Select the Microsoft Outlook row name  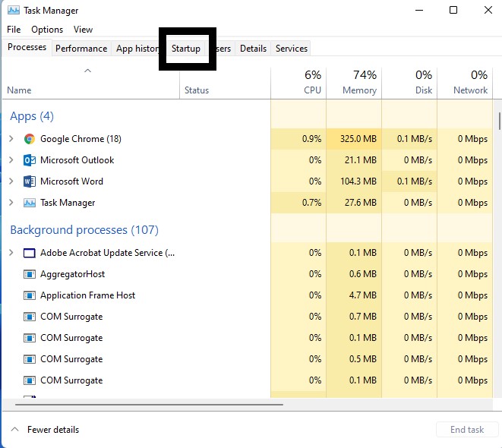point(77,160)
